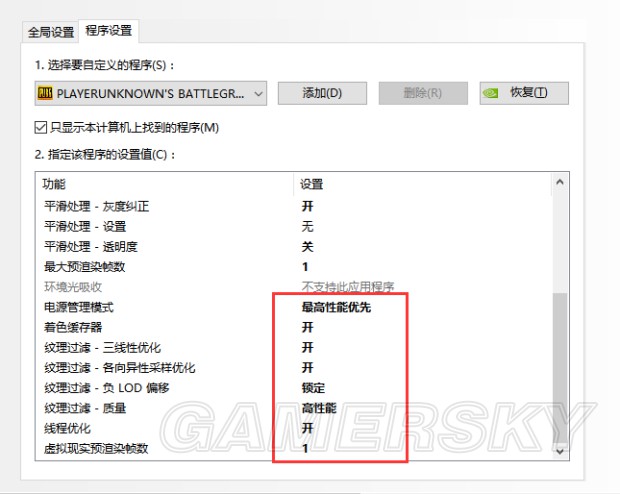The image size is (620, 494).
Task: Open 纹理过滤 - 质量 value dropdown
Action: tap(320, 408)
